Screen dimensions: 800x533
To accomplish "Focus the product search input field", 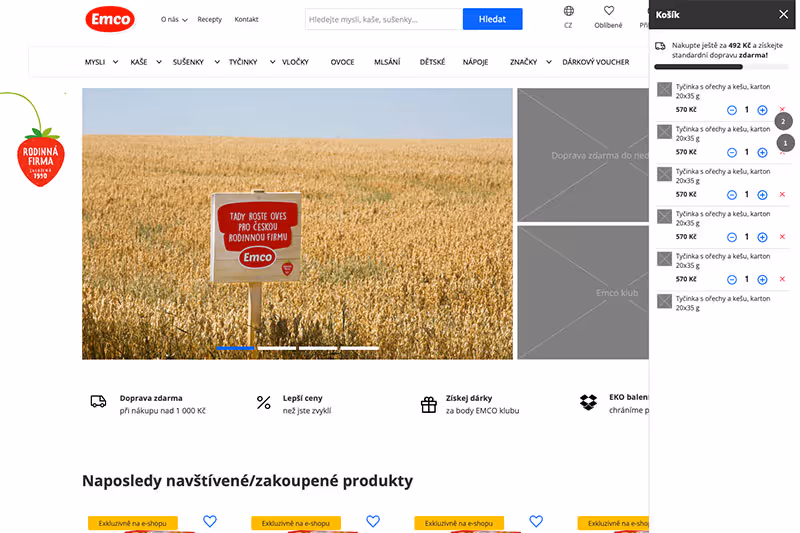I will [x=384, y=19].
